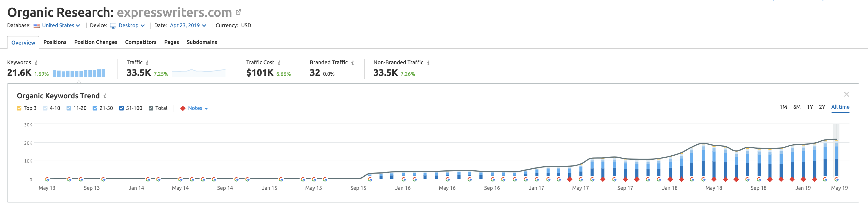Switch to the Positions tab
The height and width of the screenshot is (210, 868).
point(55,42)
